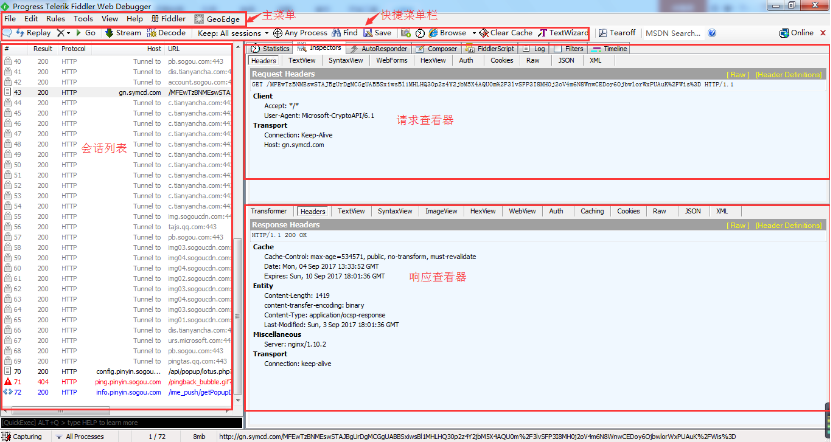Toggle Decode mode
This screenshot has height=442, width=831.
pyautogui.click(x=166, y=33)
